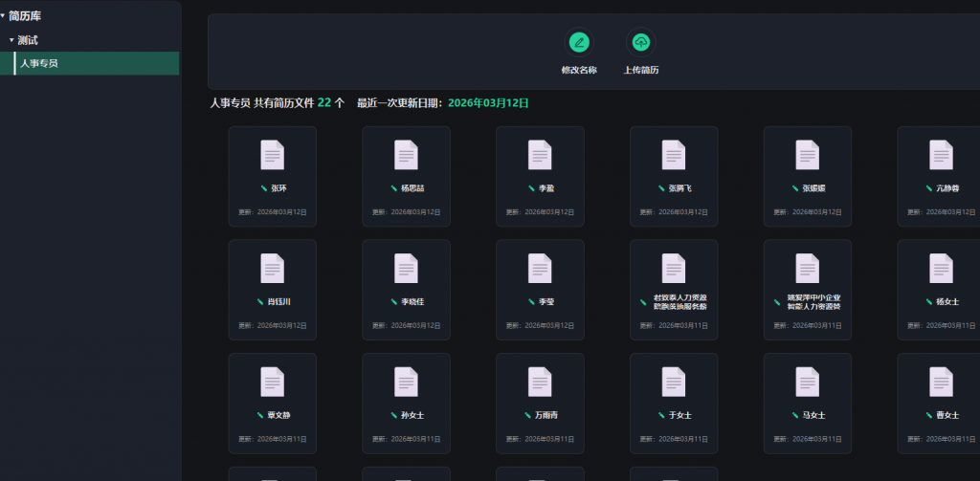Viewport: 980px width, 481px height.
Task: Open the 于女士 resume file icon
Action: pos(674,383)
